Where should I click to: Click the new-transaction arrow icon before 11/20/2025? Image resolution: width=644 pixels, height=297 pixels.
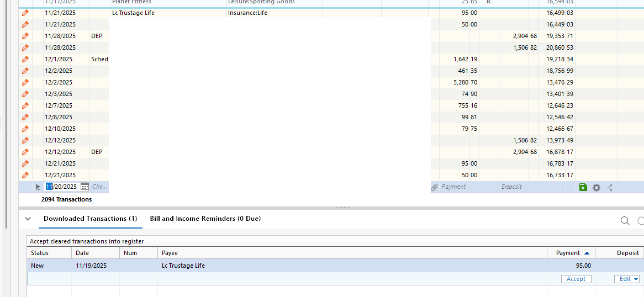[38, 187]
